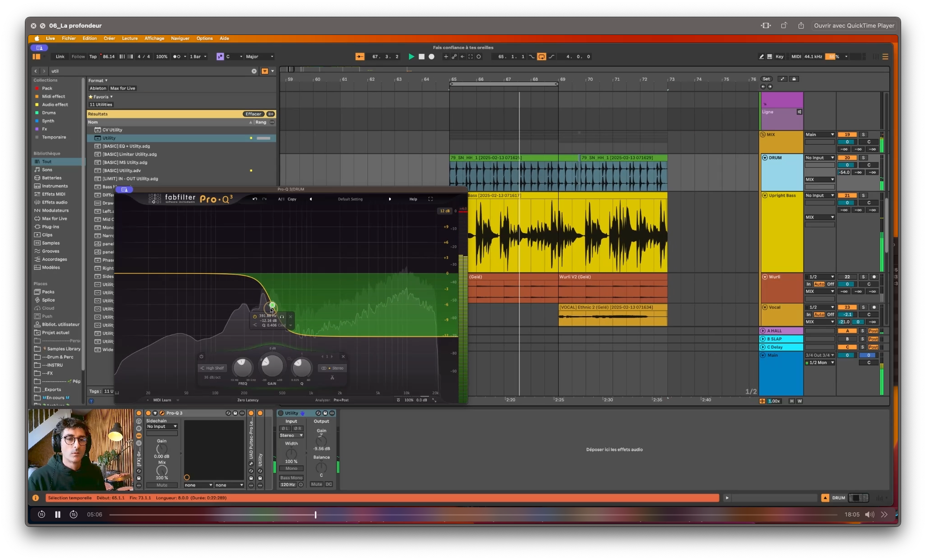The height and width of the screenshot is (560, 926).
Task: Click the Help button in Pro-Q 3
Action: pyautogui.click(x=413, y=199)
